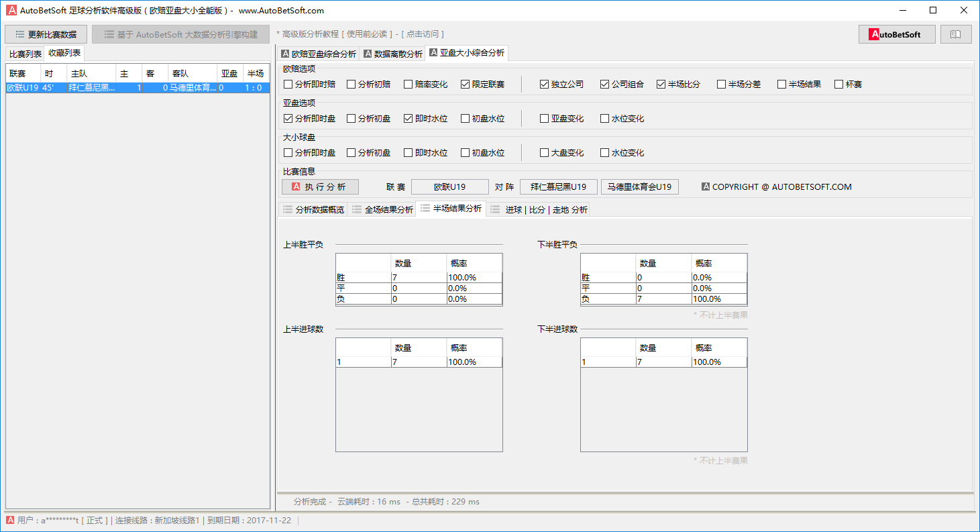Enable 半场分差 checkbox
This screenshot has width=980, height=532.
click(x=739, y=85)
